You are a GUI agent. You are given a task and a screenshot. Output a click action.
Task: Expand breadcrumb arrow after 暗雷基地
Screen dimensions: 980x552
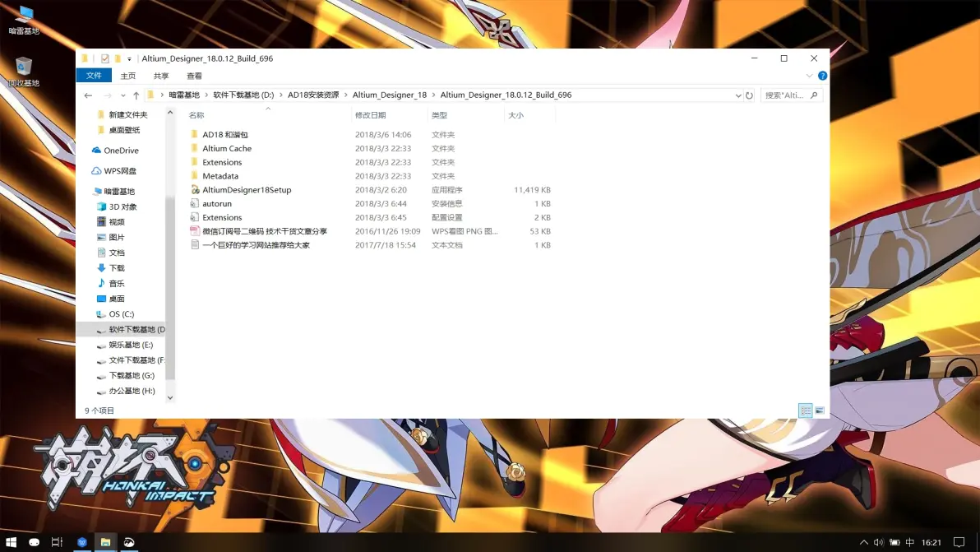click(x=206, y=95)
